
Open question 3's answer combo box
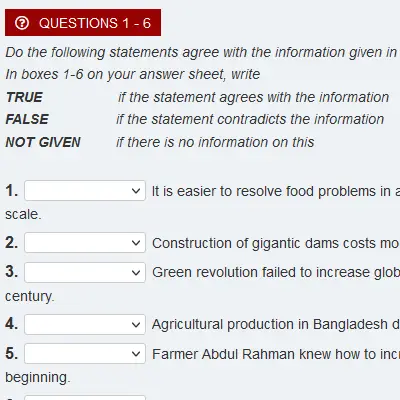coord(85,272)
